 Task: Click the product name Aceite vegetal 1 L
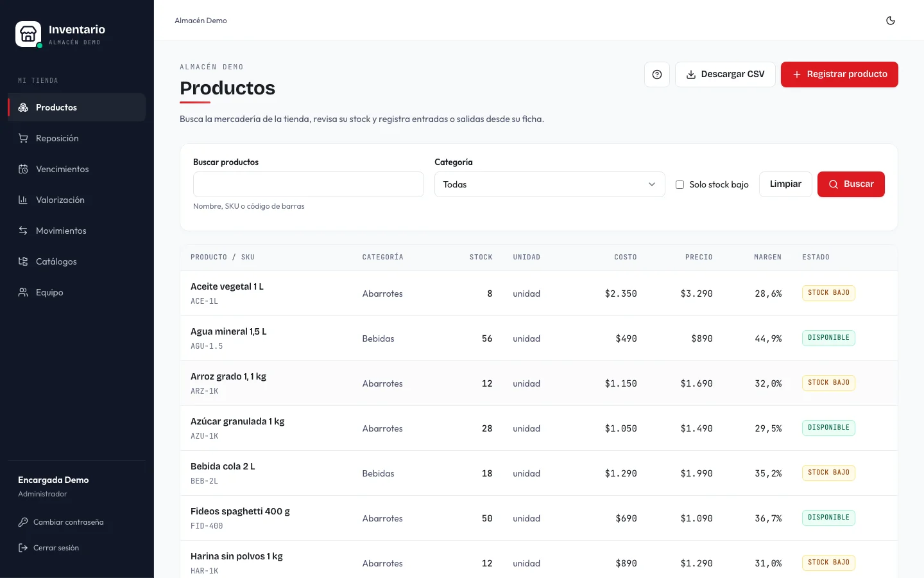[227, 286]
